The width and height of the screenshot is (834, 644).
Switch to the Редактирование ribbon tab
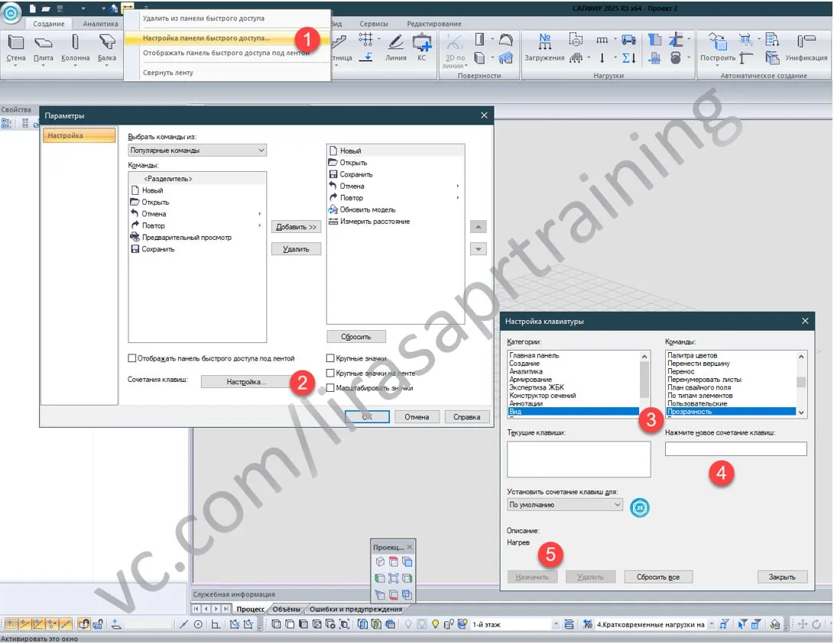click(x=434, y=24)
